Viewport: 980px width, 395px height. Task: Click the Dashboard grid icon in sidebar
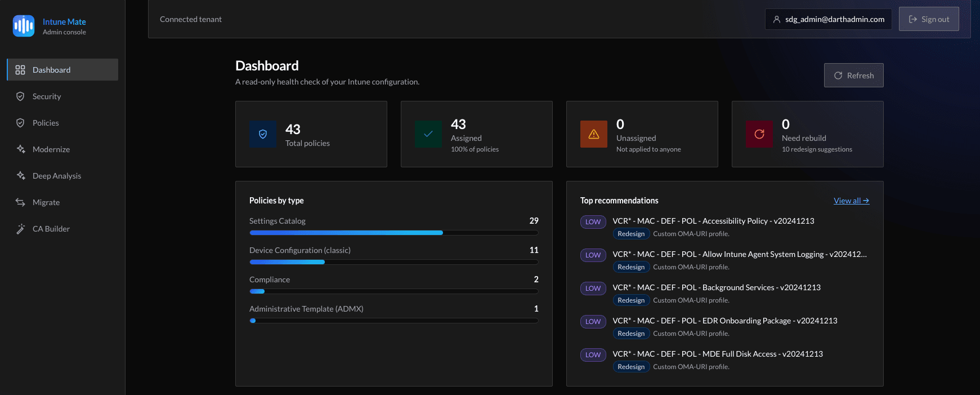pyautogui.click(x=20, y=70)
